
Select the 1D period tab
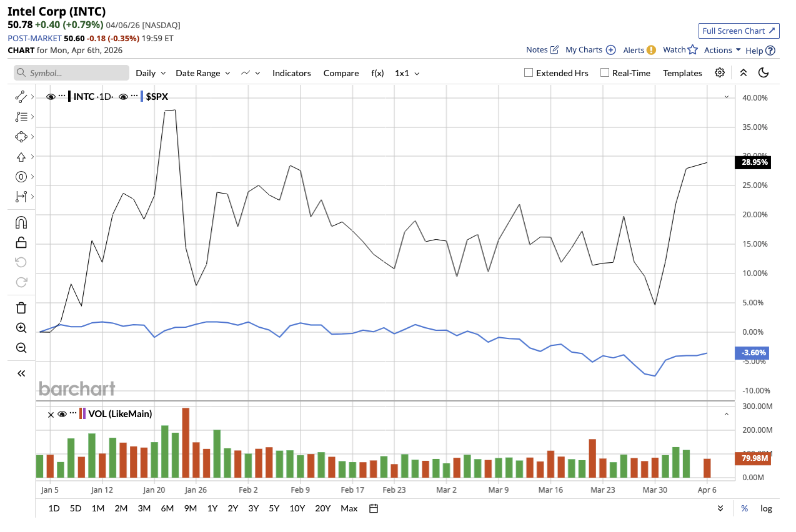click(54, 508)
